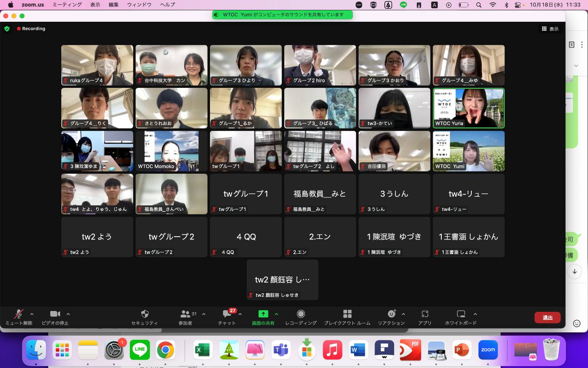Viewport: 588px width, 368px height.
Task: Click the green encryption shield icon
Action: coord(7,28)
